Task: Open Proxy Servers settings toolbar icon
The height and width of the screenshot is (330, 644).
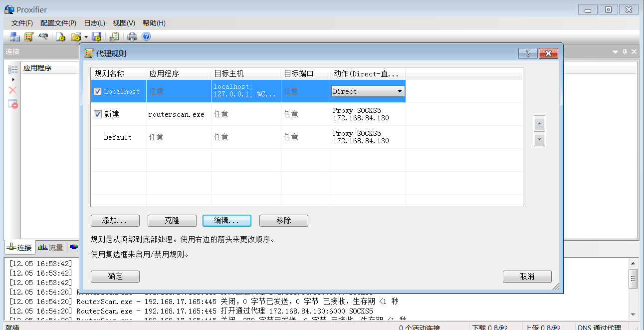Action: coord(15,36)
